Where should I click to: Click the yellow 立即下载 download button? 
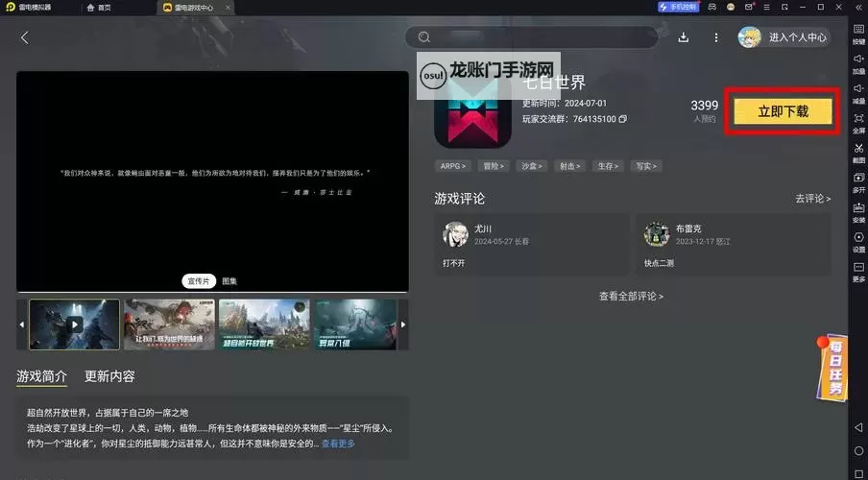click(783, 111)
